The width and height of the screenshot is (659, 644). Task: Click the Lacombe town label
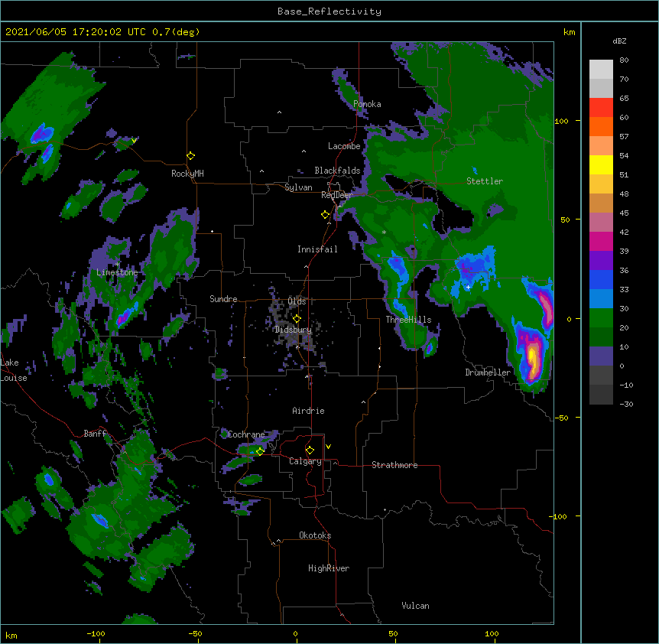[x=344, y=146]
